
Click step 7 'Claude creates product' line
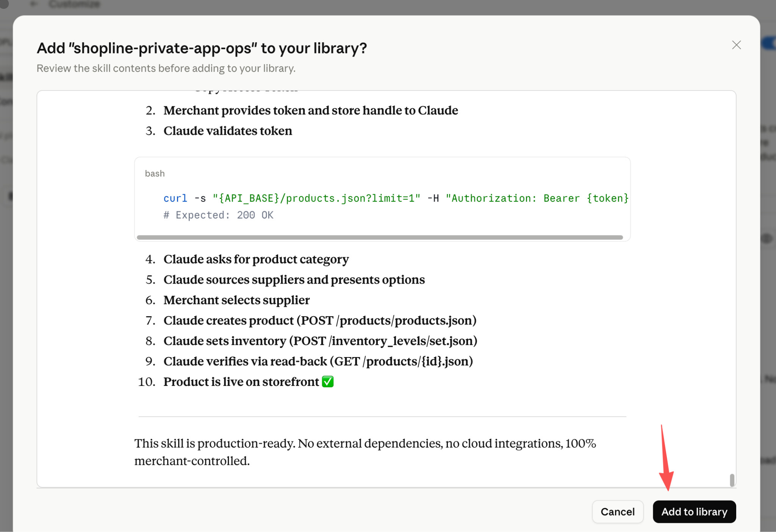click(320, 321)
